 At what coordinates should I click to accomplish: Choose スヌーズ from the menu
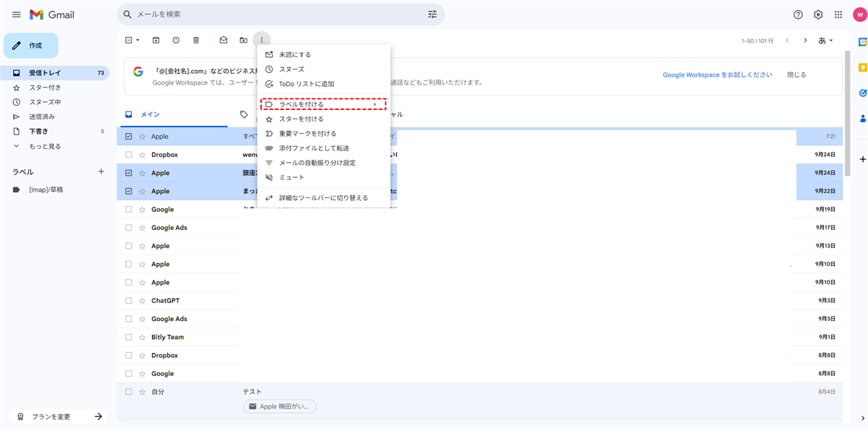[x=323, y=69]
